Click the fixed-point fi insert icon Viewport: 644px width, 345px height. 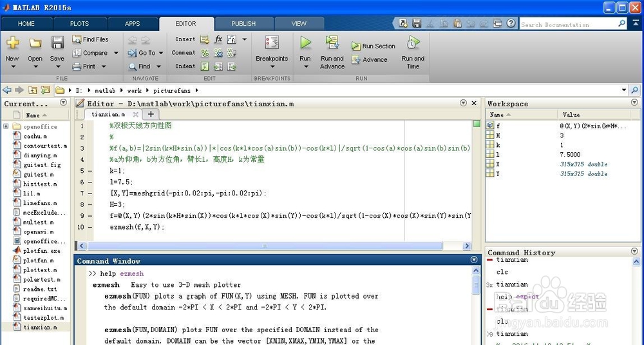point(232,39)
